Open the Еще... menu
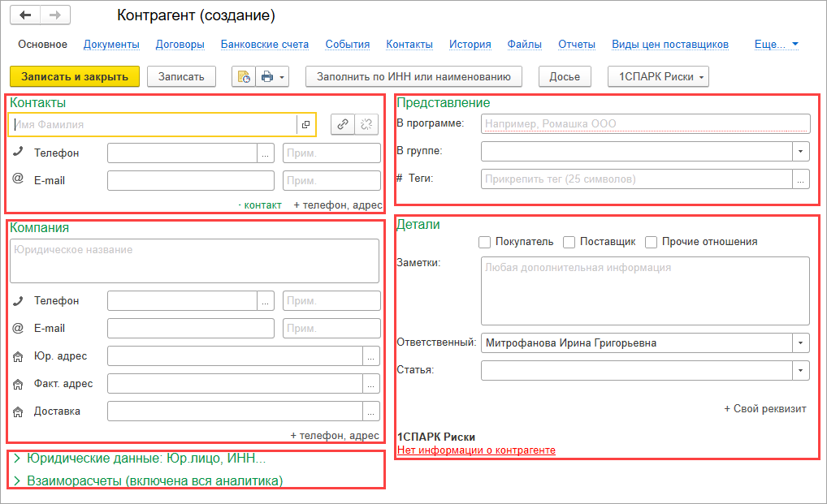 click(x=776, y=45)
